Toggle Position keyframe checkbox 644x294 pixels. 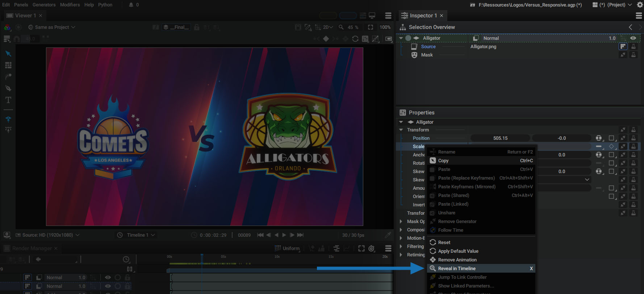pos(612,138)
